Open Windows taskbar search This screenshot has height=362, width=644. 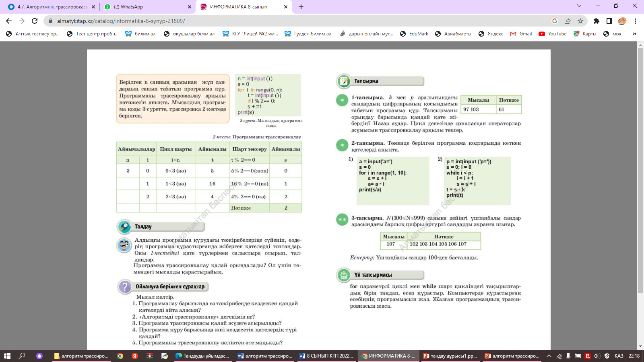tap(22, 356)
